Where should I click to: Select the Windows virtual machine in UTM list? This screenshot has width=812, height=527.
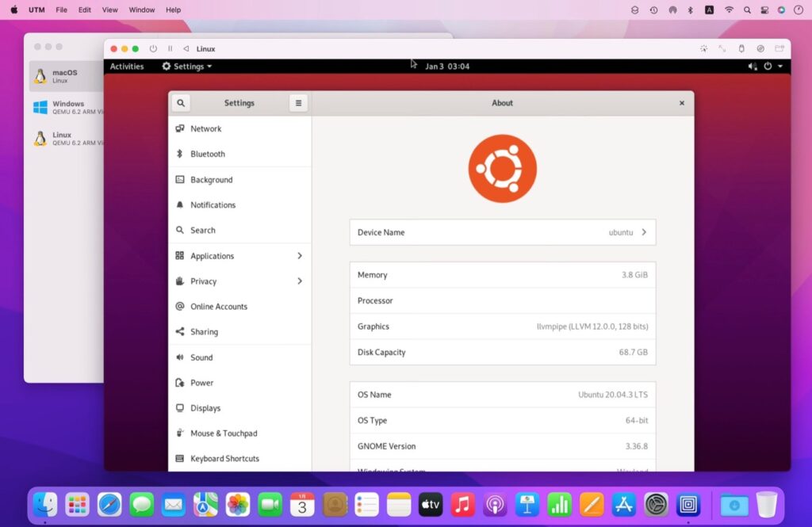pos(67,107)
